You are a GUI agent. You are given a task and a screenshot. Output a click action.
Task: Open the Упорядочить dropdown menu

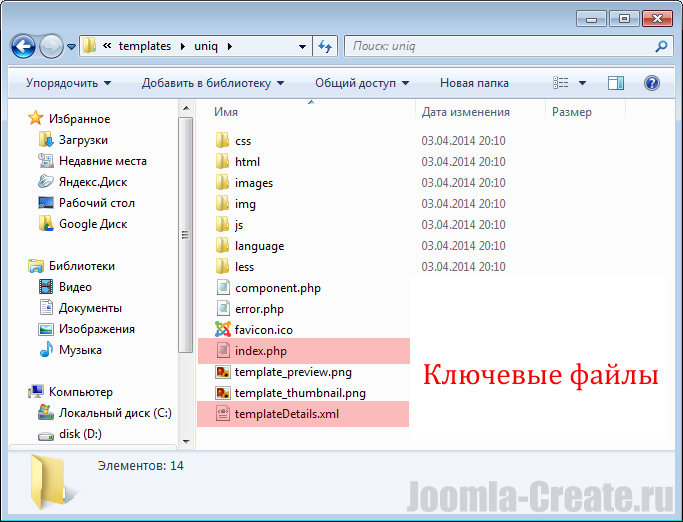click(68, 83)
